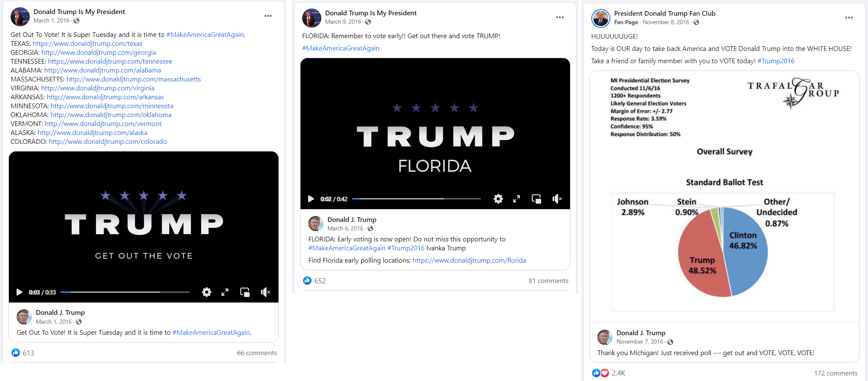Open Donald Trump Is My President name on March 9 post
This screenshot has height=381, width=868.
[371, 13]
